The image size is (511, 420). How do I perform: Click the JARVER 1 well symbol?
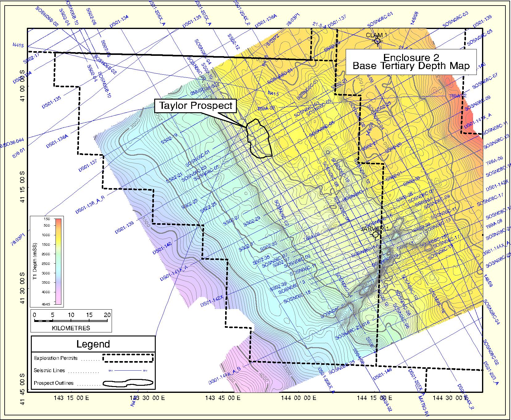[375, 234]
